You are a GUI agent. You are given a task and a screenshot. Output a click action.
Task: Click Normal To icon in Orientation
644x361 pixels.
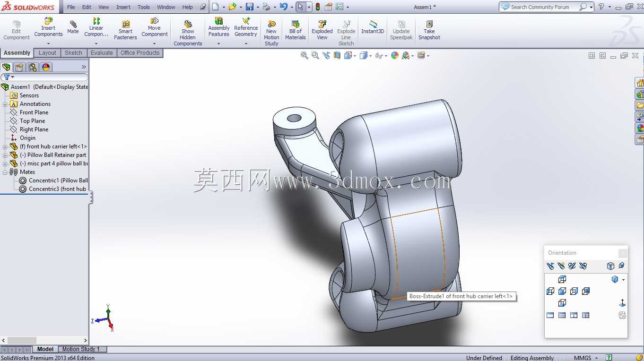(x=622, y=303)
